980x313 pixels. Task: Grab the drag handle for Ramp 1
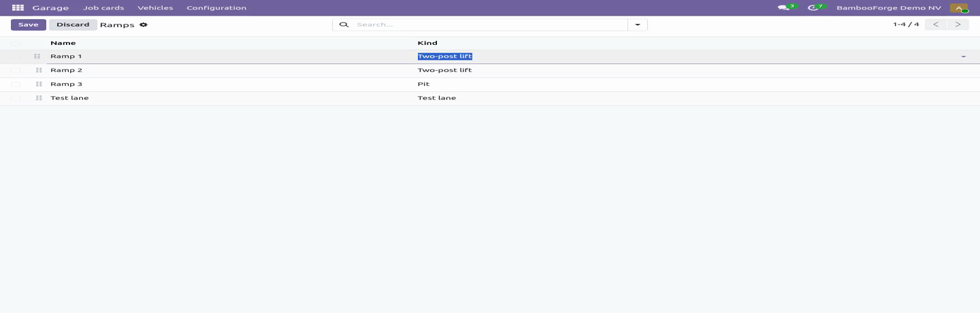(37, 56)
